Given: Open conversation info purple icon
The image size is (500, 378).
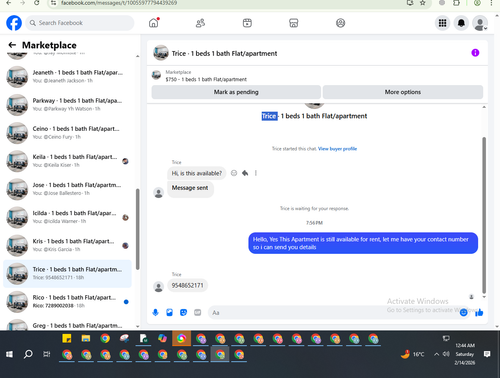Looking at the screenshot, I should click(x=475, y=53).
